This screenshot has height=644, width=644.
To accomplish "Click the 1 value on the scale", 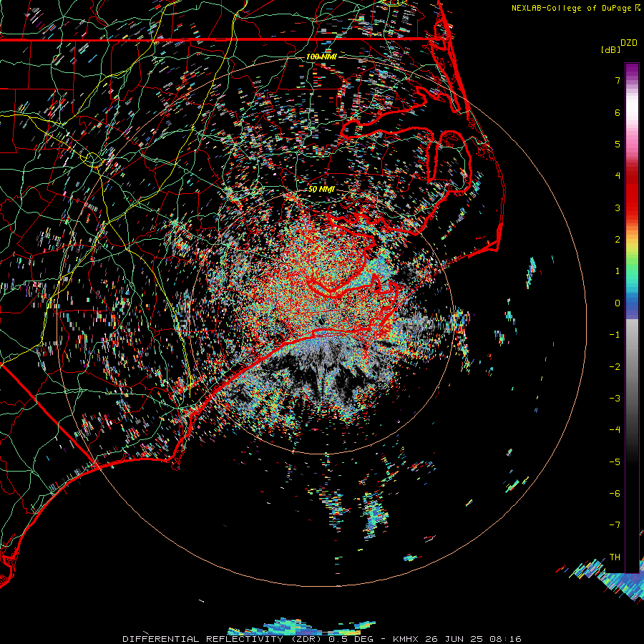I will coord(618,271).
